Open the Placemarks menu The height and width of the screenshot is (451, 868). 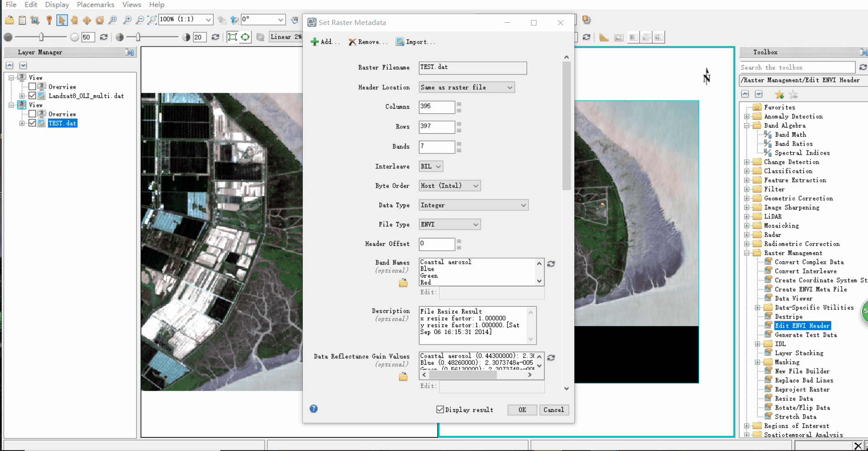96,5
